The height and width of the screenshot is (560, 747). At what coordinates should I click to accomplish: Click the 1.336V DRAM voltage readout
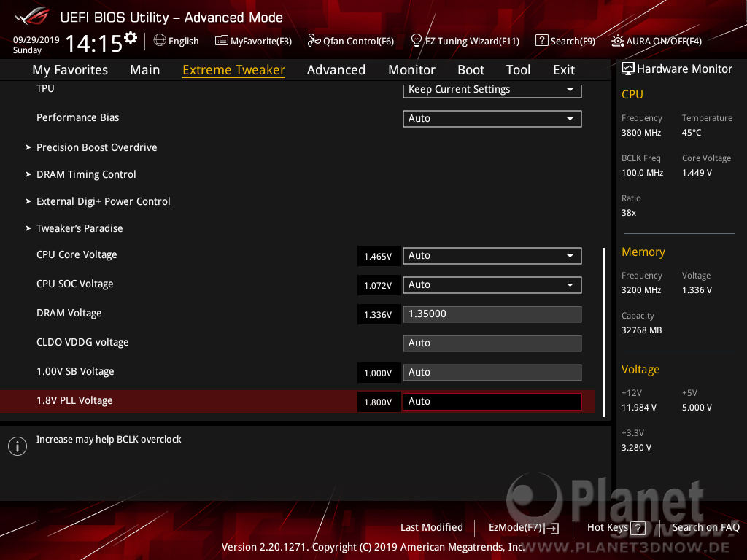tap(379, 315)
